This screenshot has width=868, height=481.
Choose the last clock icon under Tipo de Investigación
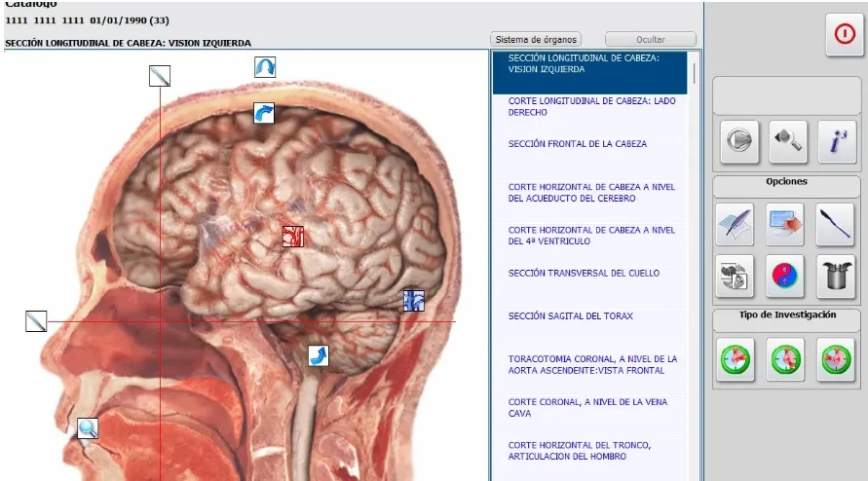coord(836,359)
